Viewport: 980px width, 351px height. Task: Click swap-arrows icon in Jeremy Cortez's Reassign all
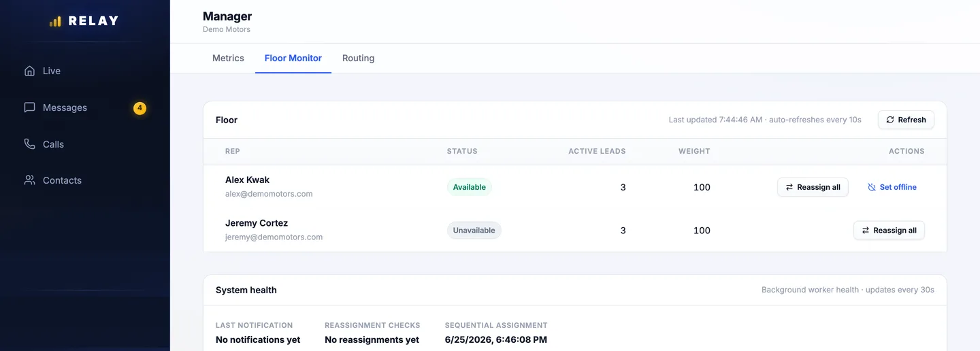click(x=866, y=231)
